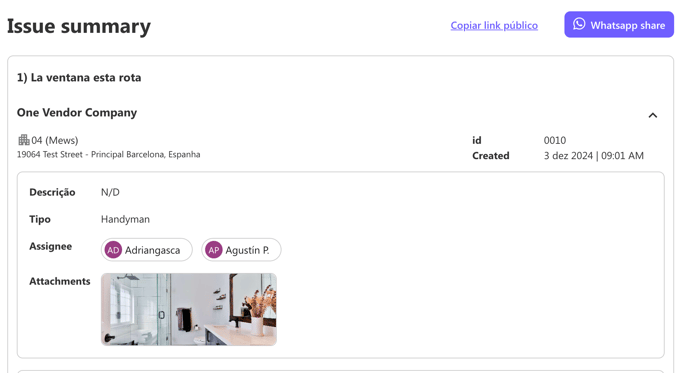Click the Handyman type value
688x373 pixels.
[125, 219]
